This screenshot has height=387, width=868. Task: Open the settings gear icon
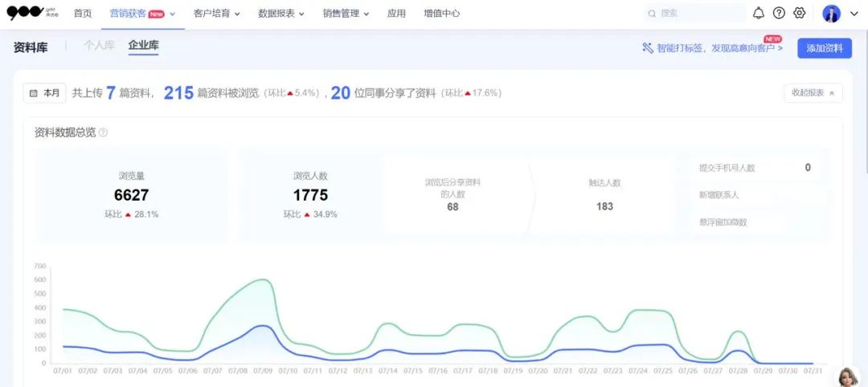point(799,13)
